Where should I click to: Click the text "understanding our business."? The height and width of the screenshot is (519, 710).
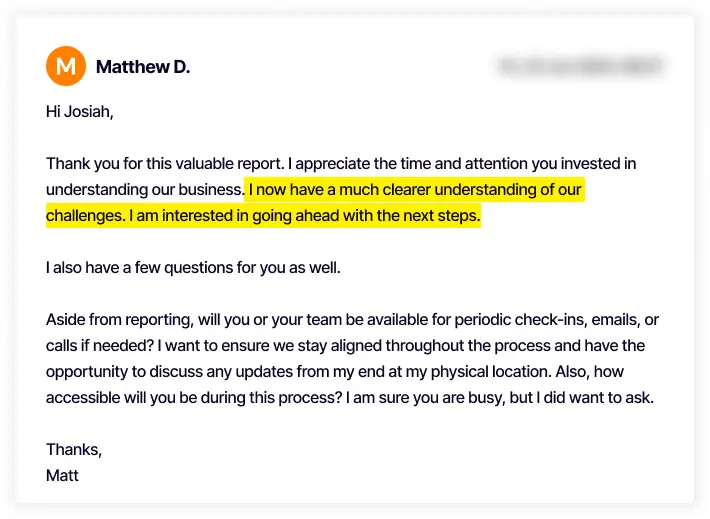click(144, 189)
